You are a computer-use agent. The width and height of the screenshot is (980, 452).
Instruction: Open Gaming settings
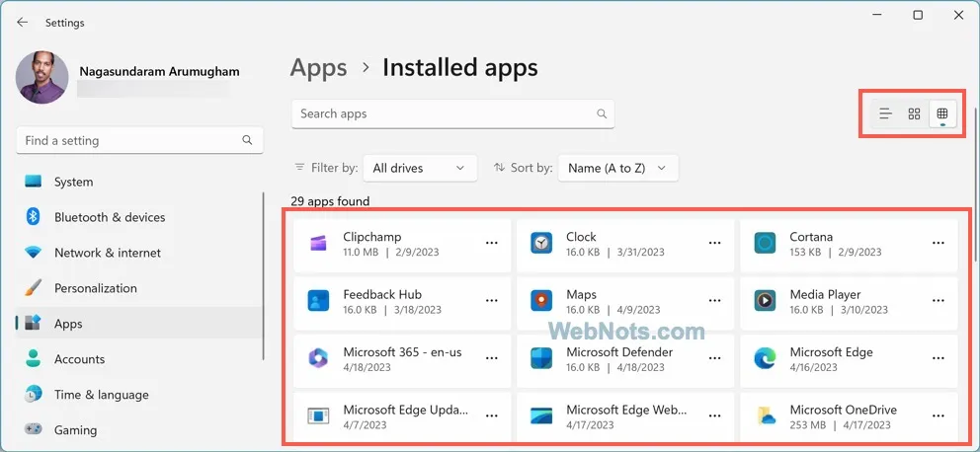click(x=138, y=430)
